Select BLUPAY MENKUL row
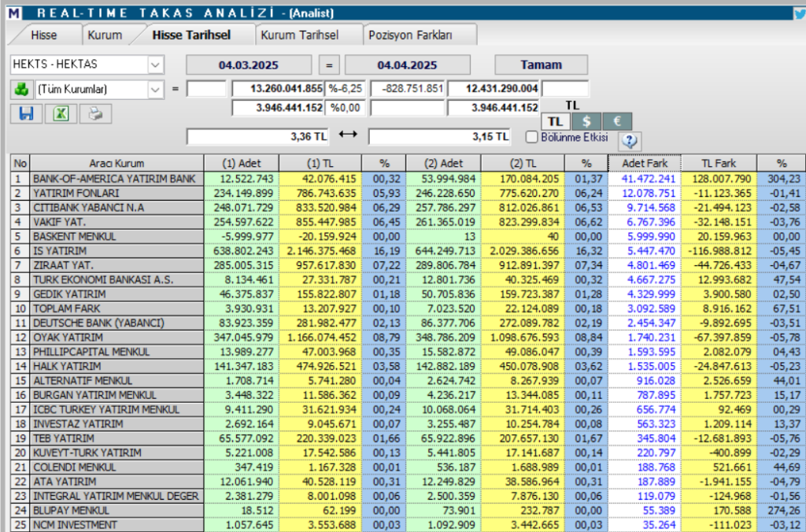 [409, 511]
